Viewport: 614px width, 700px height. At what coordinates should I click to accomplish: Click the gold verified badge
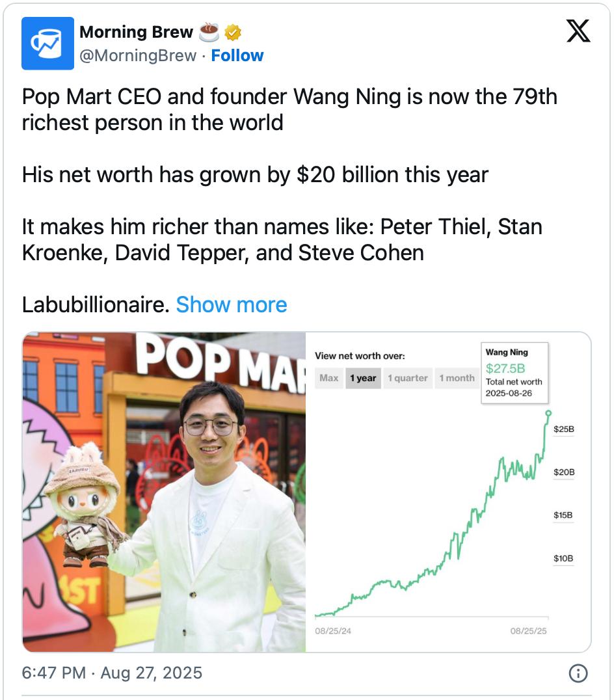click(232, 32)
